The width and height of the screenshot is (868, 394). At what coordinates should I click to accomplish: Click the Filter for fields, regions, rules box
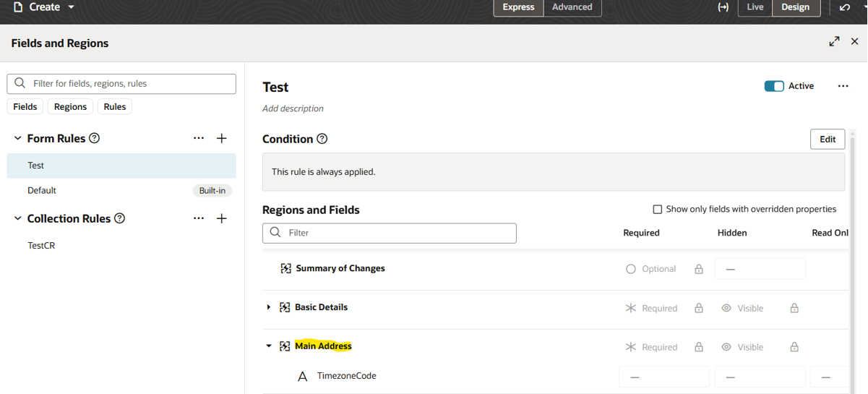pos(121,84)
